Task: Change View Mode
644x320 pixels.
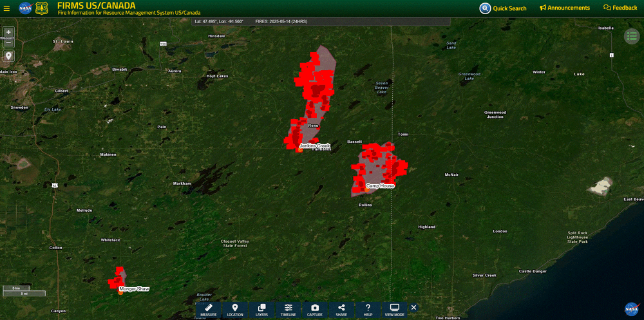Action: (x=394, y=310)
